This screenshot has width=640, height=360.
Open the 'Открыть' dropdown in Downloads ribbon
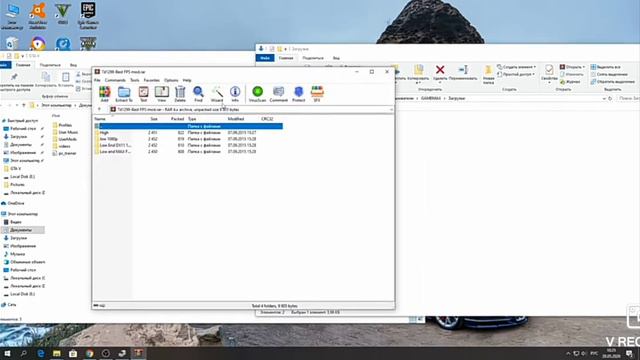tap(572, 67)
